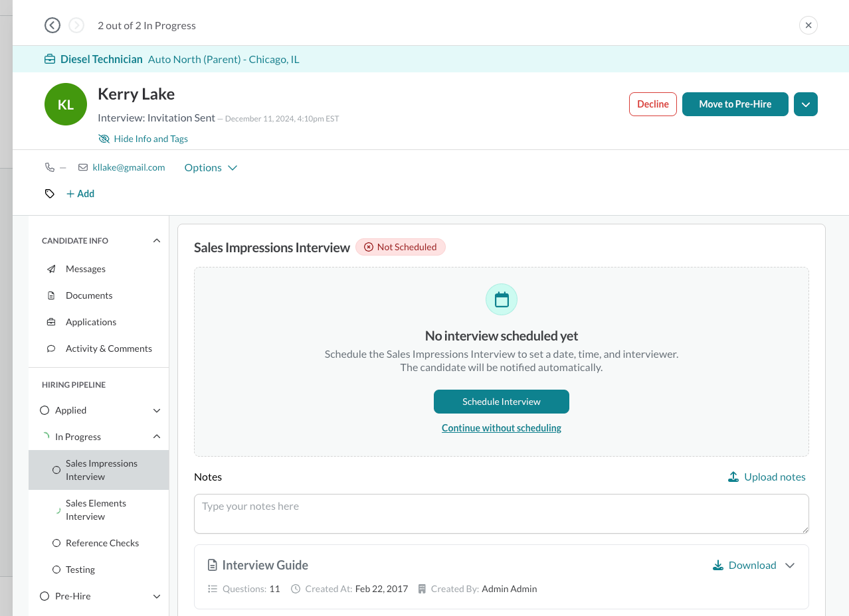This screenshot has height=616, width=849.
Task: Select Sales Elements Interview step
Action: pos(99,510)
